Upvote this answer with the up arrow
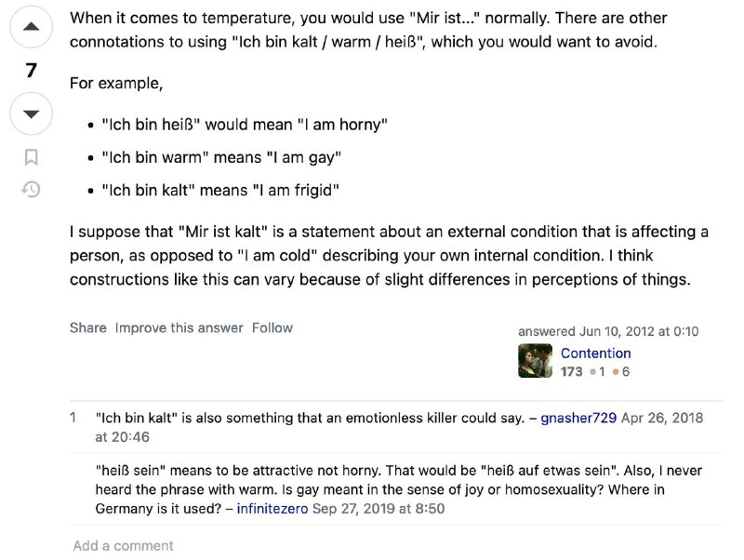This screenshot has width=744, height=560. 31,28
